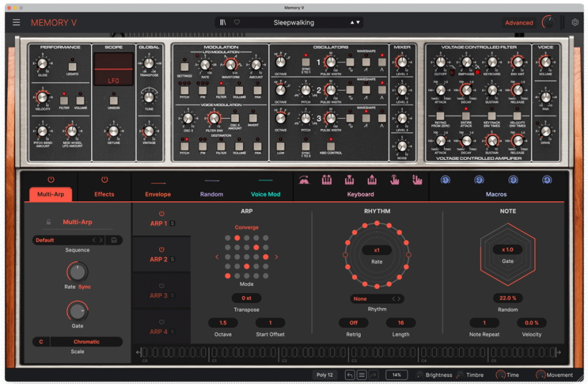Viewport: 588px width, 384px height.
Task: Select Macro 4 circle icon
Action: point(547,181)
